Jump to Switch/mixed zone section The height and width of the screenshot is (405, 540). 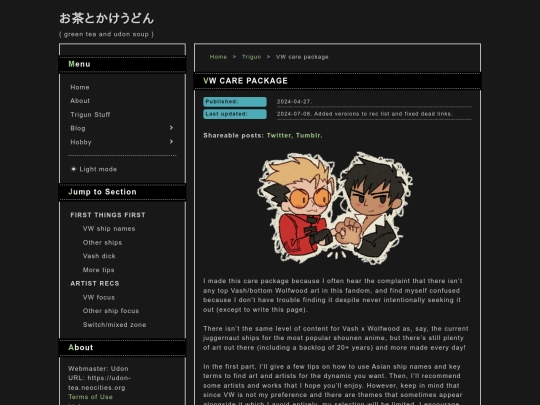point(114,325)
